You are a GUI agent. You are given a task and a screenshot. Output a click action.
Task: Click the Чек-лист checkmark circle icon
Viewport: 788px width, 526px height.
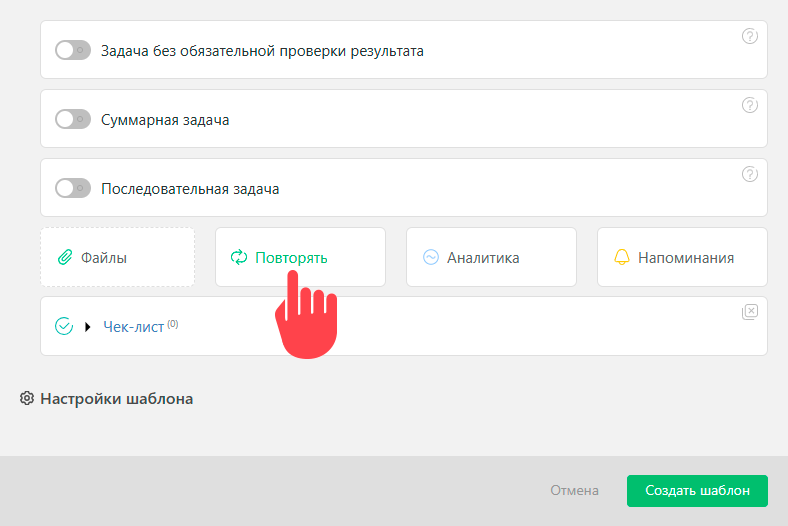(x=64, y=326)
